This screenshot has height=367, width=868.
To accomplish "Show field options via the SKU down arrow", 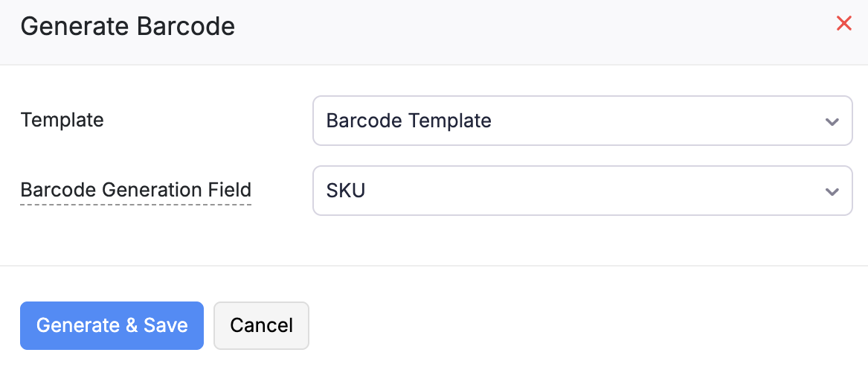I will tap(832, 191).
